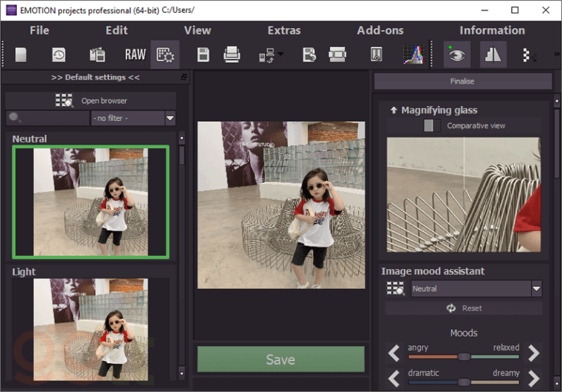Click the new project blank page icon
The image size is (562, 392).
click(x=21, y=54)
